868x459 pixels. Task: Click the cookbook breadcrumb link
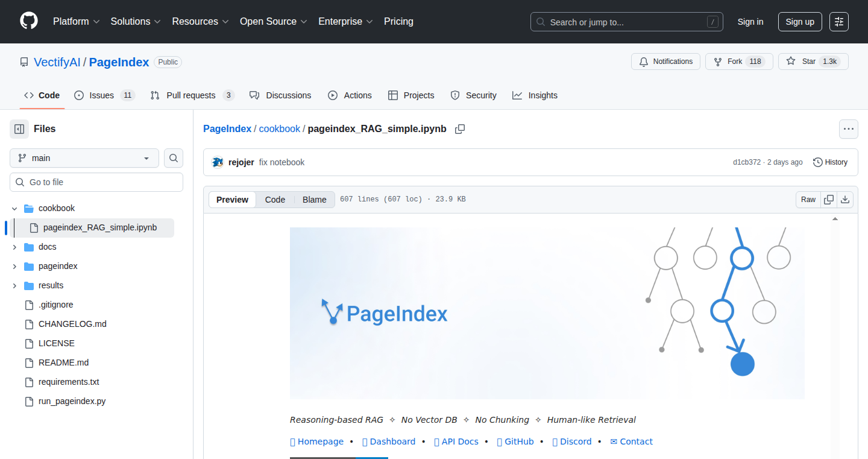coord(280,128)
